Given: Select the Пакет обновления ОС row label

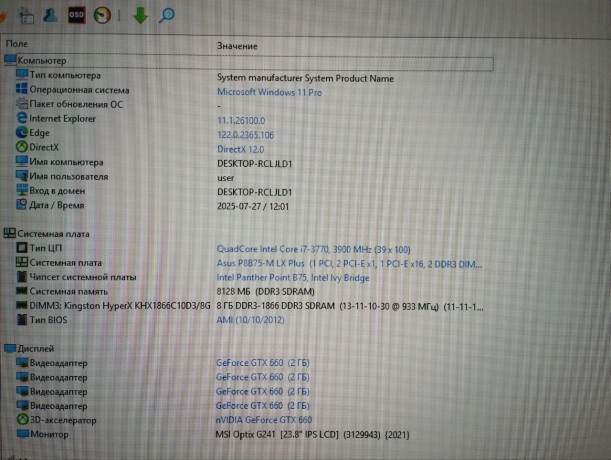Looking at the screenshot, I should pos(76,104).
